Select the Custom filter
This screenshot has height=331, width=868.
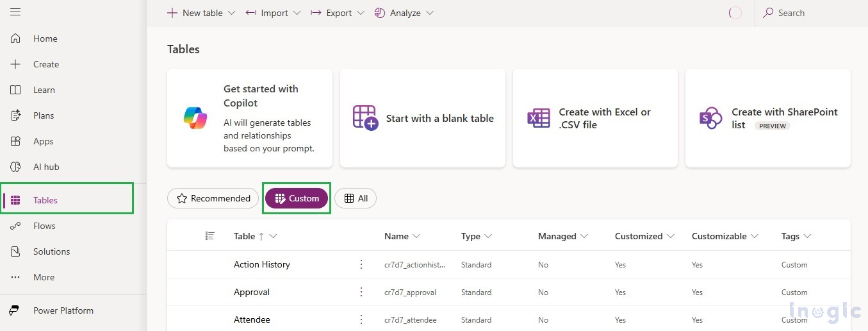(x=297, y=198)
